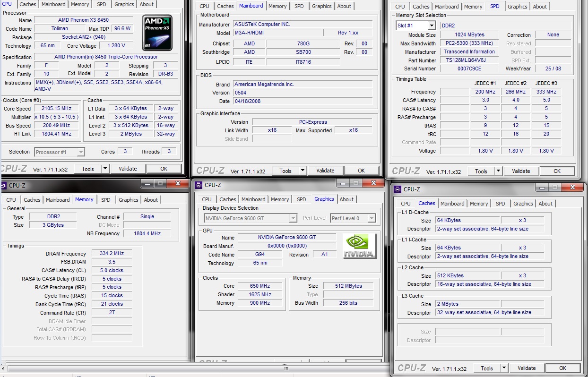The width and height of the screenshot is (588, 377).
Task: Select CPU tab in Mainboard window
Action: [x=204, y=6]
